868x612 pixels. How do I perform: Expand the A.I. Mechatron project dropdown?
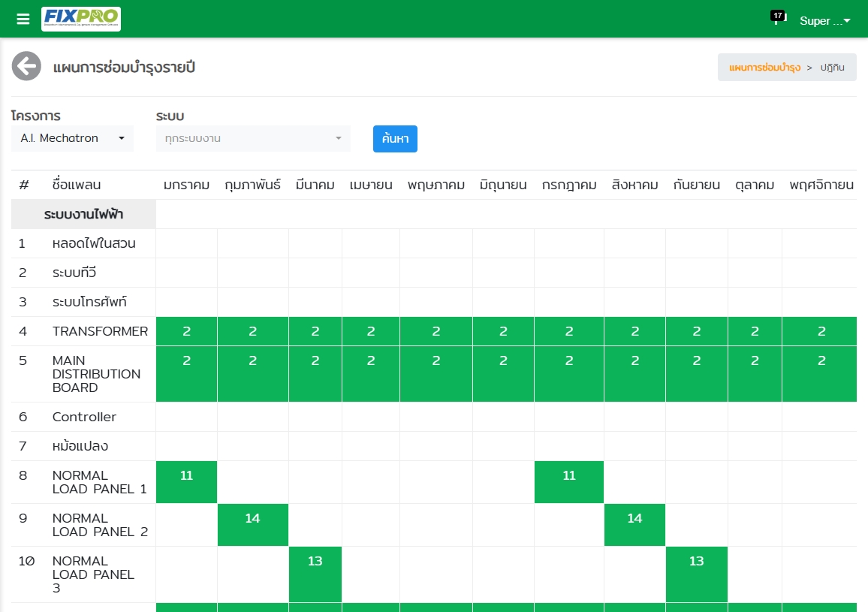click(72, 138)
